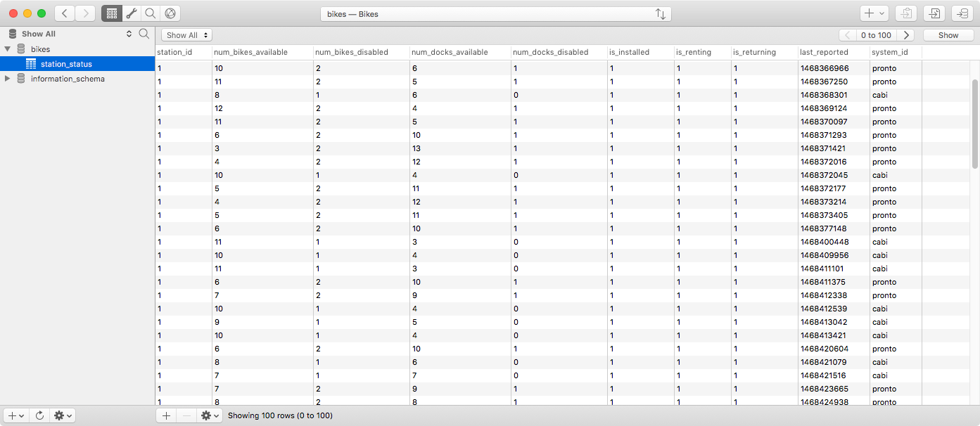Click the is_returning column header
The width and height of the screenshot is (980, 426).
(x=764, y=52)
